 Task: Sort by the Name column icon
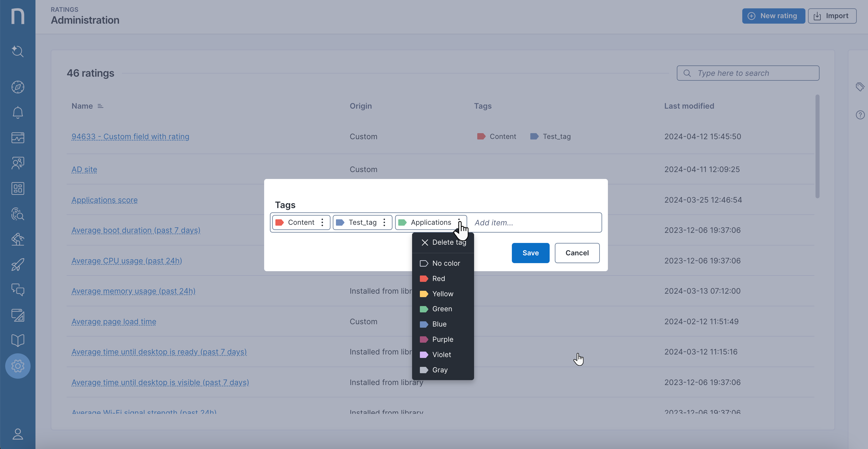[x=100, y=106]
